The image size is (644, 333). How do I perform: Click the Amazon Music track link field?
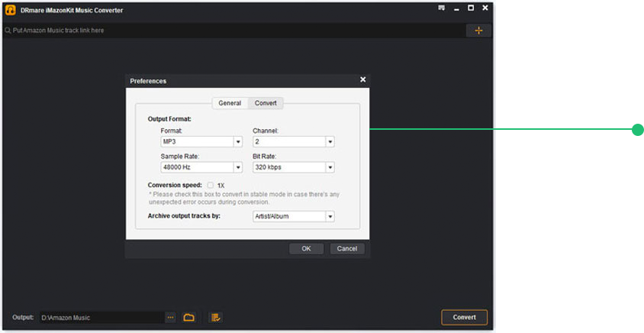pos(234,31)
